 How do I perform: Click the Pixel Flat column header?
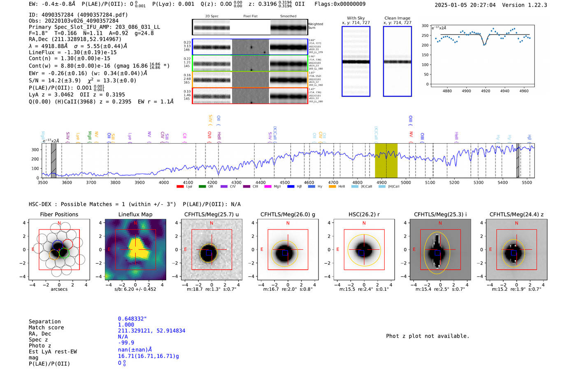[250, 16]
